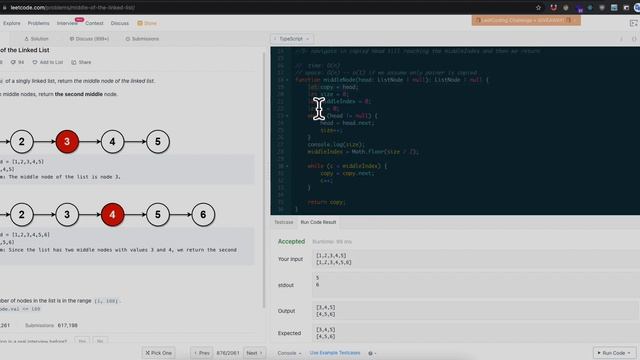The image size is (640, 360).
Task: Click the return copy code line
Action: (327, 202)
